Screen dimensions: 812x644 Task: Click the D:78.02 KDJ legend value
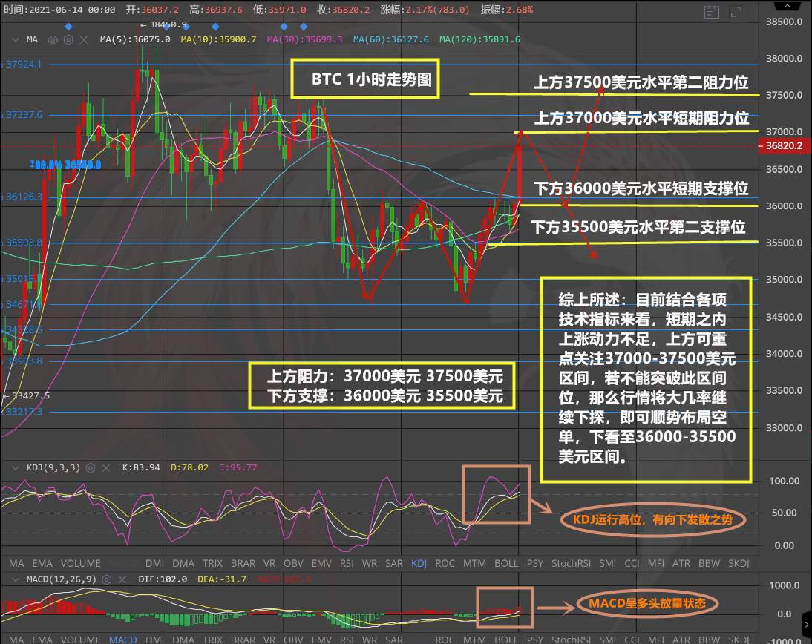pyautogui.click(x=189, y=467)
